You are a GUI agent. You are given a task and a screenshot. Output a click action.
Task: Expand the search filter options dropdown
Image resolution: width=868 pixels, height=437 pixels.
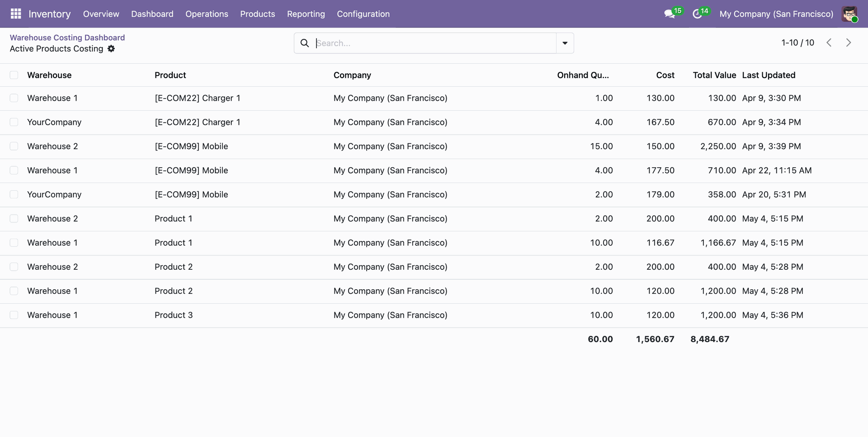(x=565, y=43)
